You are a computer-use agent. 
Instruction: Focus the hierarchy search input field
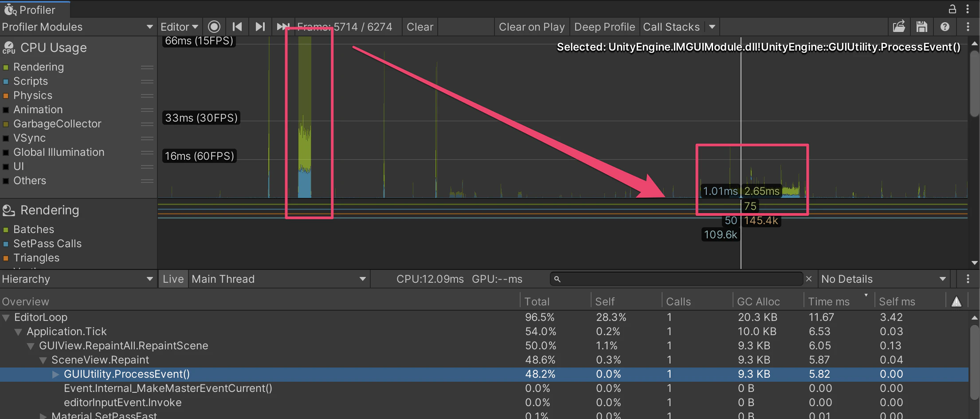click(676, 279)
